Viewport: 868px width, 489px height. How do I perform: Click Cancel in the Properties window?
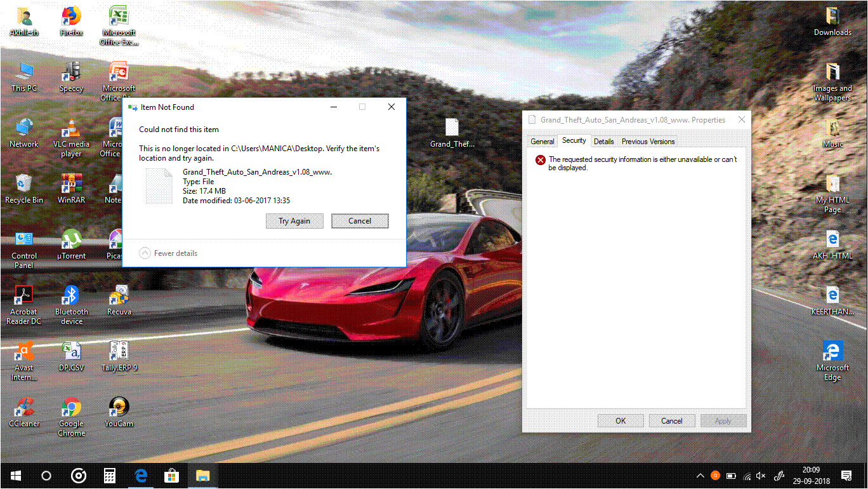pyautogui.click(x=672, y=421)
